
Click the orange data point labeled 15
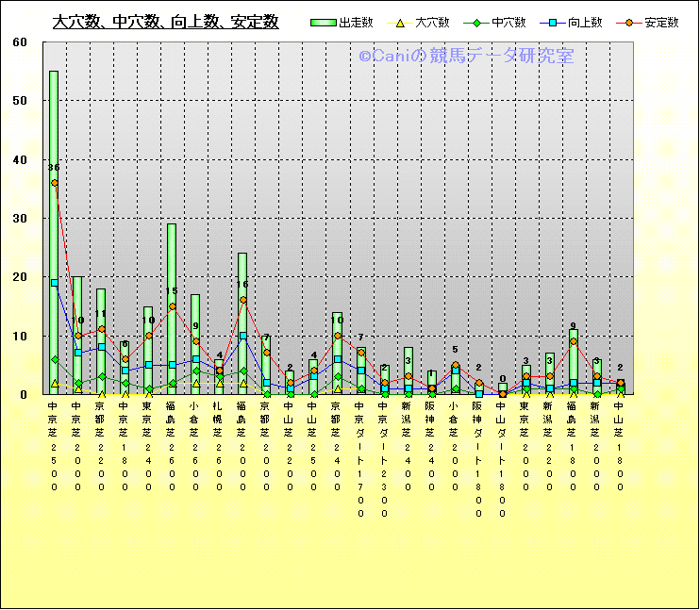173,306
